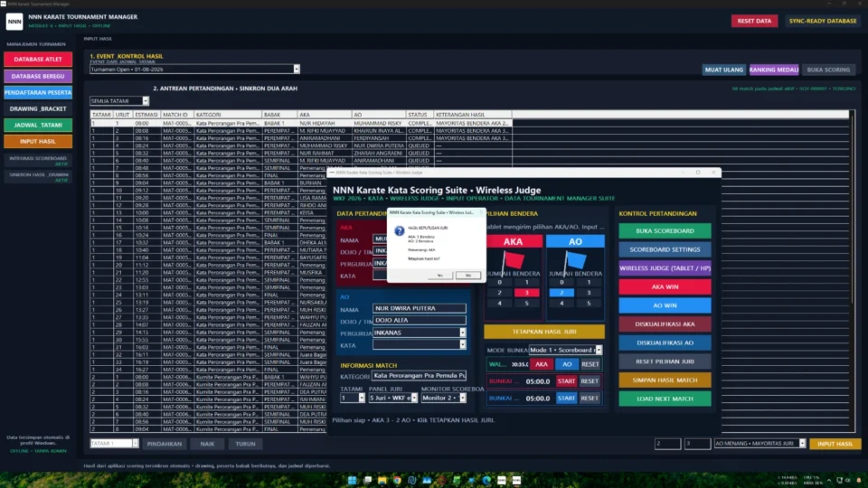Click the Input Hasil button at bottom right
Screen dimensions: 868x488
tap(835, 444)
